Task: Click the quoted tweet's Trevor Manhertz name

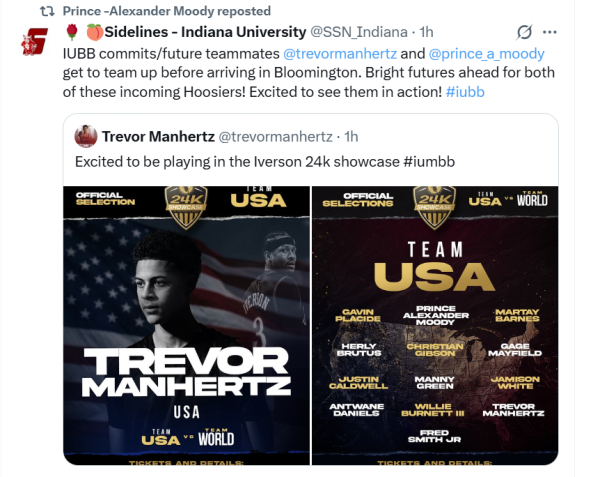Action: (158, 137)
